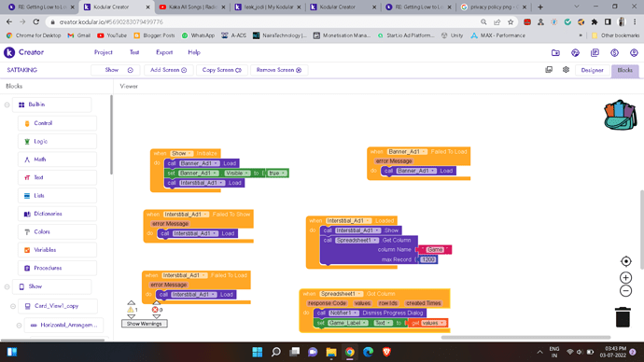This screenshot has width=644, height=362.
Task: Collapse the Built-in tree section
Action: tap(7, 104)
